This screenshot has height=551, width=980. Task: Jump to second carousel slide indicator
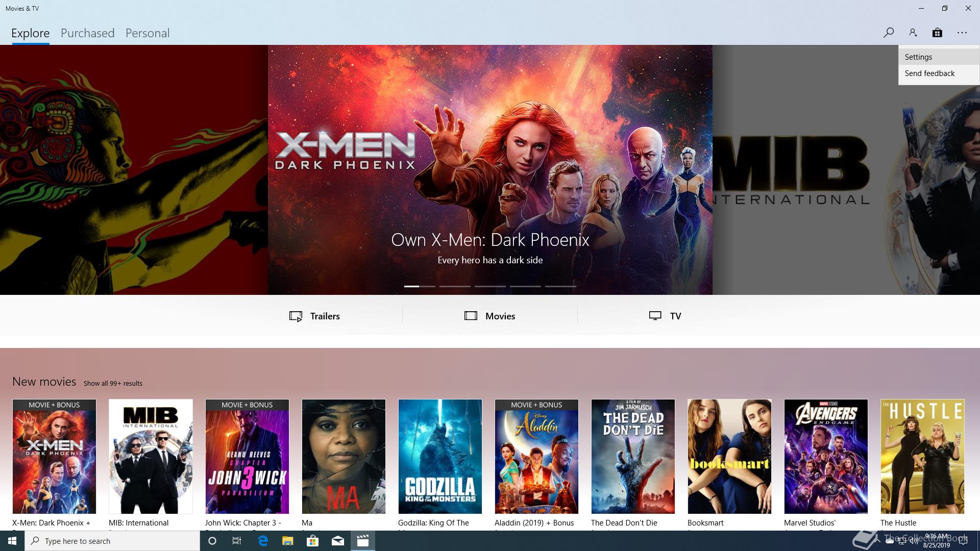(455, 286)
